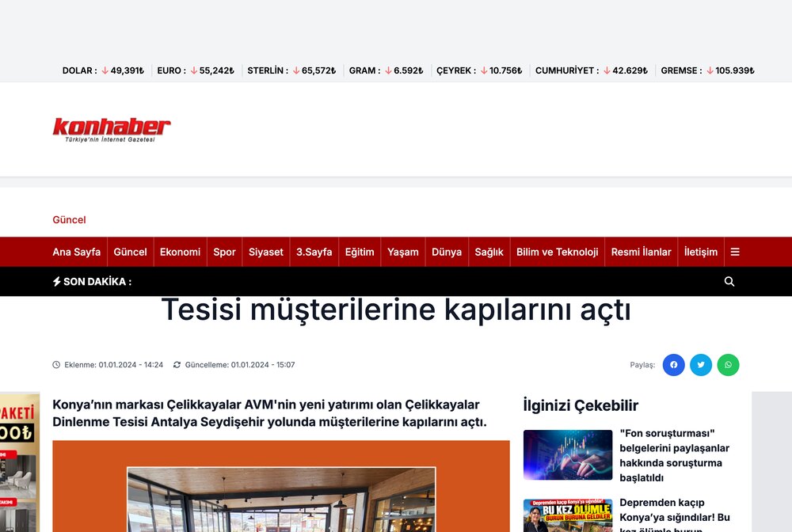Viewport: 792px width, 532px height.
Task: Open Resmi İlanlar page
Action: (641, 252)
